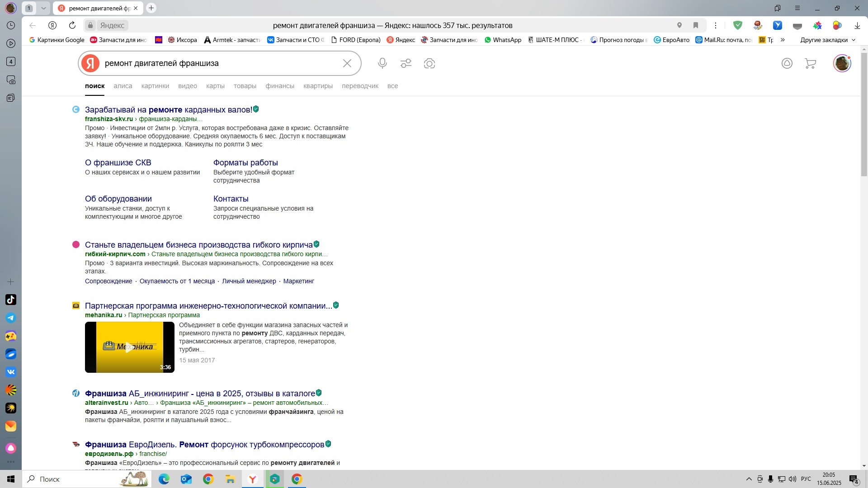Click the page vertical scrollbar

pyautogui.click(x=864, y=114)
